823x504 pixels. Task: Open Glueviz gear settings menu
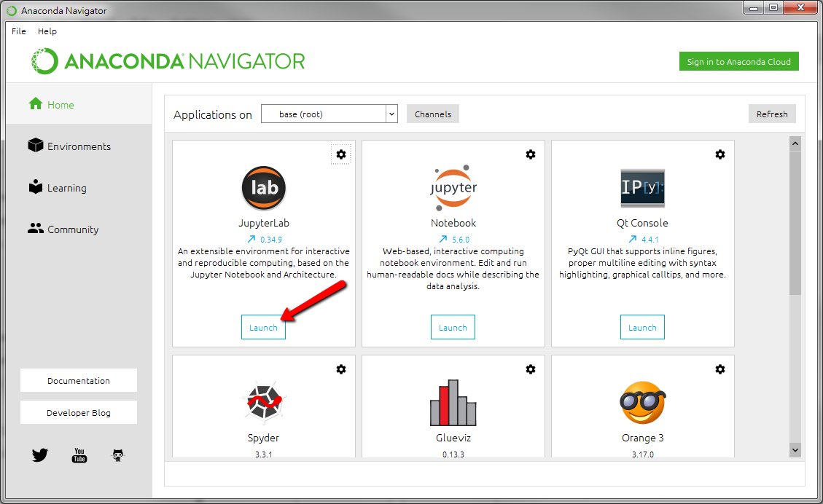point(531,369)
